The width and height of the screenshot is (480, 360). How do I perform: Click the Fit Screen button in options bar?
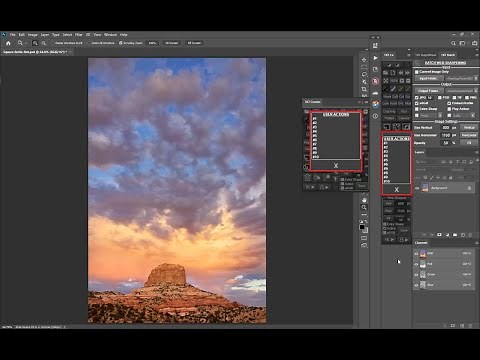pos(172,43)
